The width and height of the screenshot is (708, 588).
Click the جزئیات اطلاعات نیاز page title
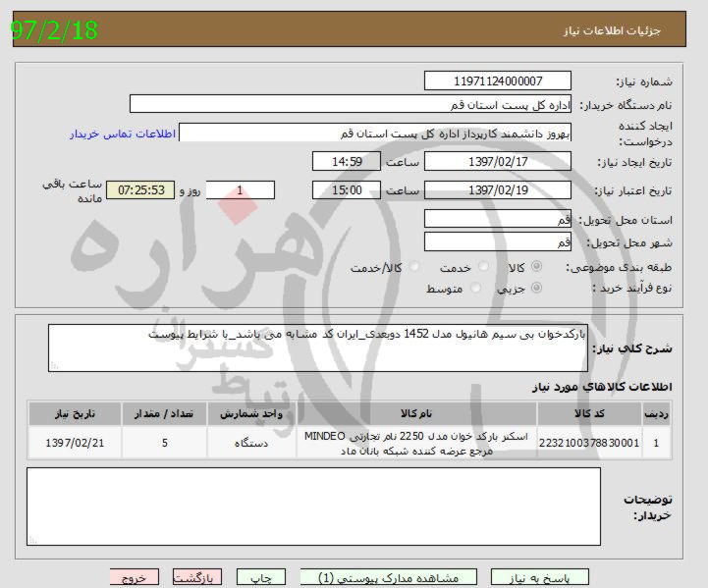click(612, 30)
